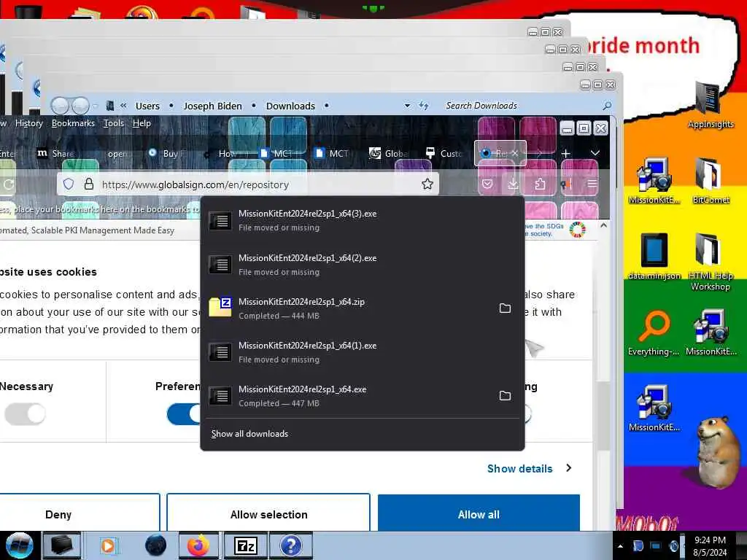Switch to the Globa... browser tab
This screenshot has width=747, height=560.
click(389, 153)
